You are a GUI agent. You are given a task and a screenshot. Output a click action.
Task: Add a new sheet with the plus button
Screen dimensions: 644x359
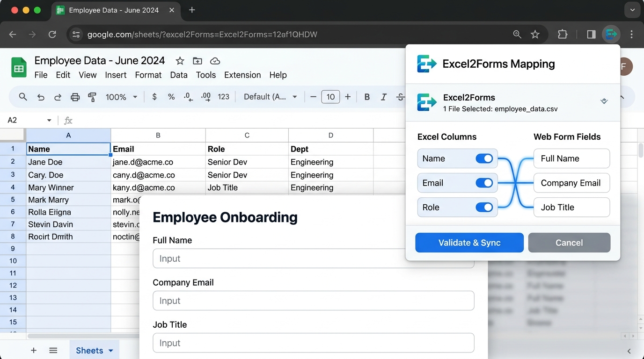coord(34,351)
